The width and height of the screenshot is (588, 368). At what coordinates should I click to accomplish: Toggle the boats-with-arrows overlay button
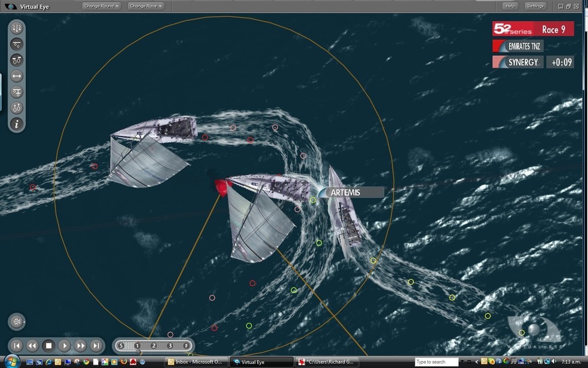tap(17, 108)
